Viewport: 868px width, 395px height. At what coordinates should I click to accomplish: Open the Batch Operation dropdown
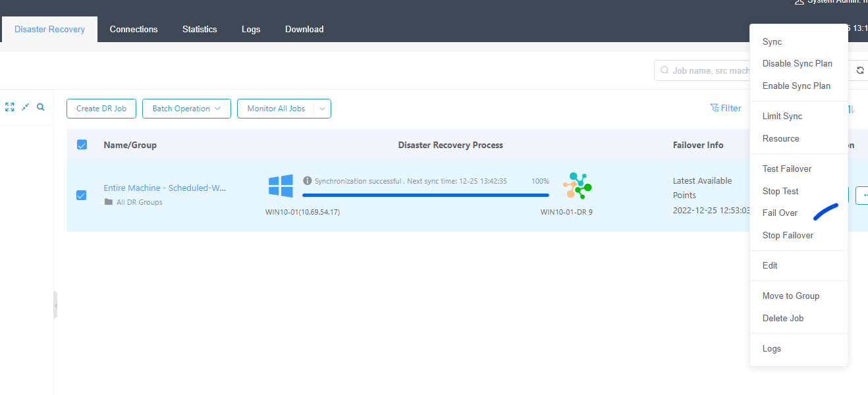tap(186, 109)
